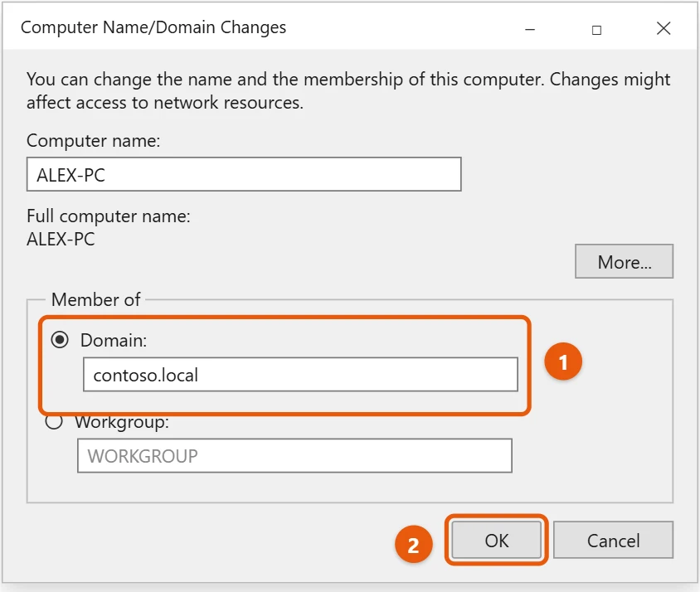Close the Computer Name/Domain Changes window
The height and width of the screenshot is (592, 700).
[x=664, y=28]
